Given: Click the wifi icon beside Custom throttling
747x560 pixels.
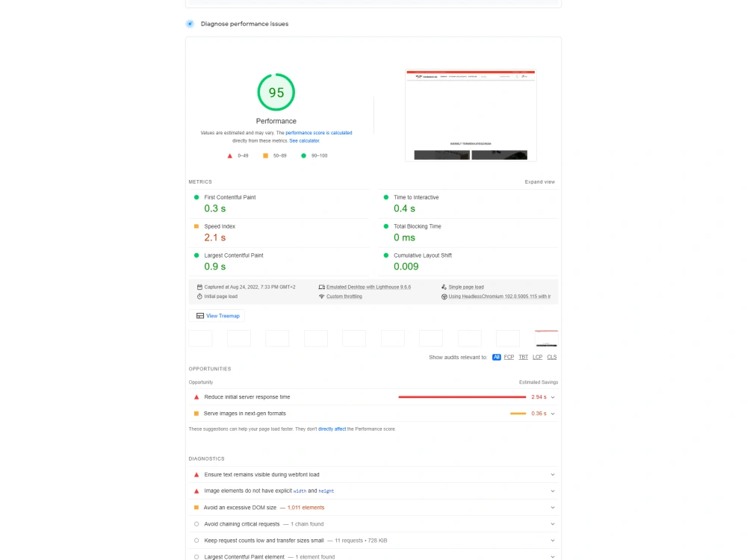Looking at the screenshot, I should point(321,296).
